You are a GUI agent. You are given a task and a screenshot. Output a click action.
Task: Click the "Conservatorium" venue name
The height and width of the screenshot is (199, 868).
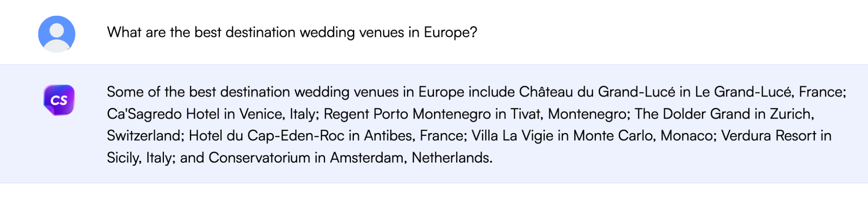pos(259,158)
